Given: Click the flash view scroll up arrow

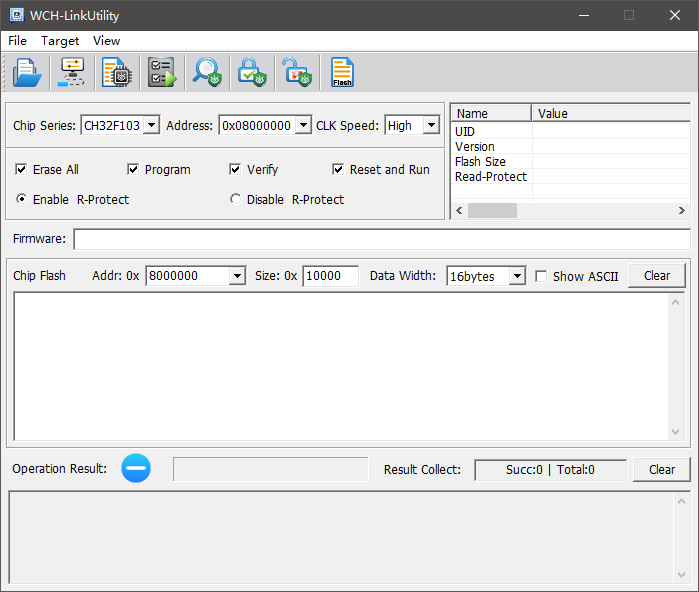Looking at the screenshot, I should point(675,302).
